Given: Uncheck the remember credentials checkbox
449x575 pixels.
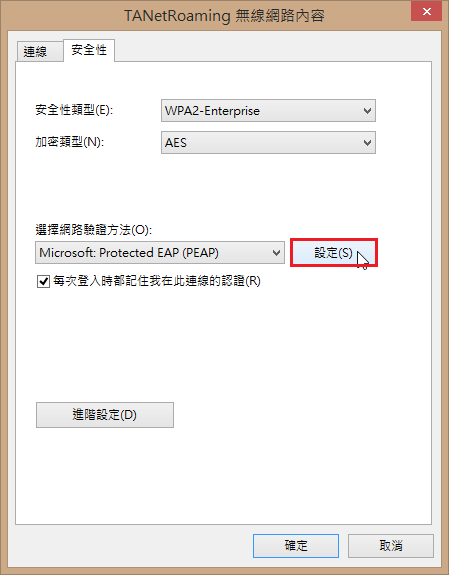Looking at the screenshot, I should 43,282.
